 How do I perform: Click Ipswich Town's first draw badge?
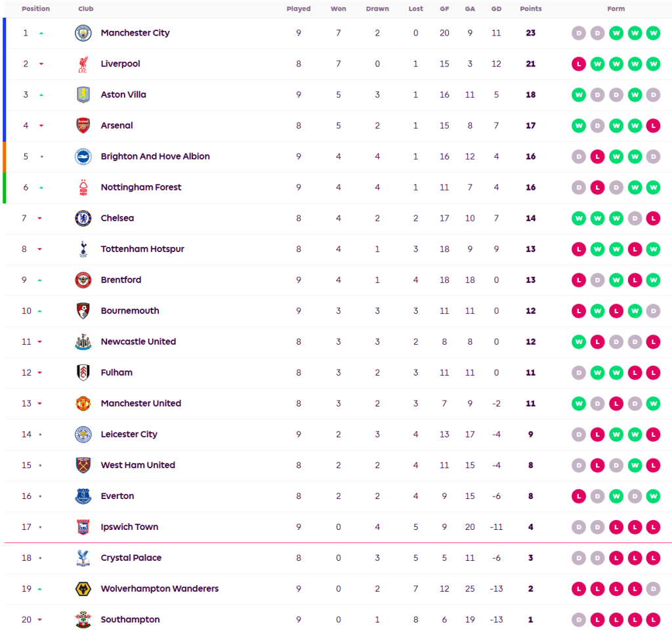(x=579, y=527)
